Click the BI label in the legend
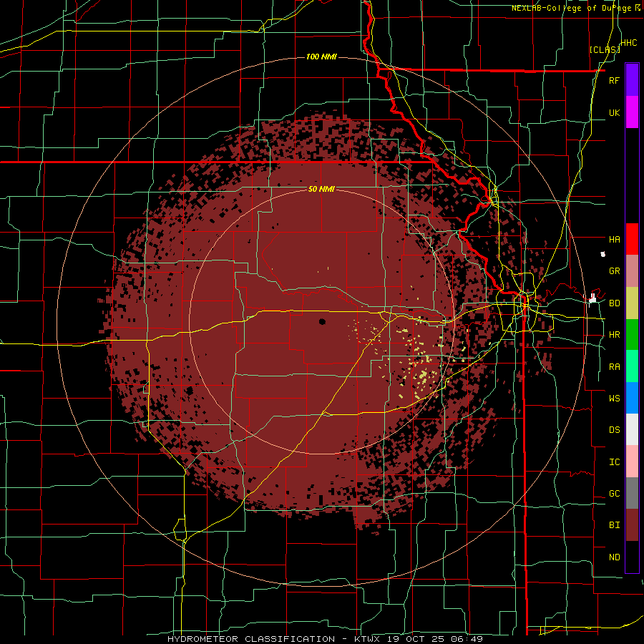 614,525
